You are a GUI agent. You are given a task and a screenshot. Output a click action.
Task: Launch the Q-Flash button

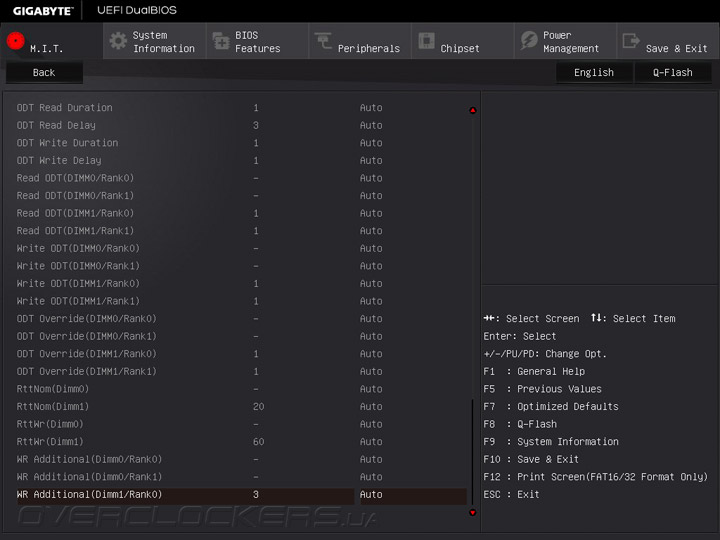(x=673, y=73)
